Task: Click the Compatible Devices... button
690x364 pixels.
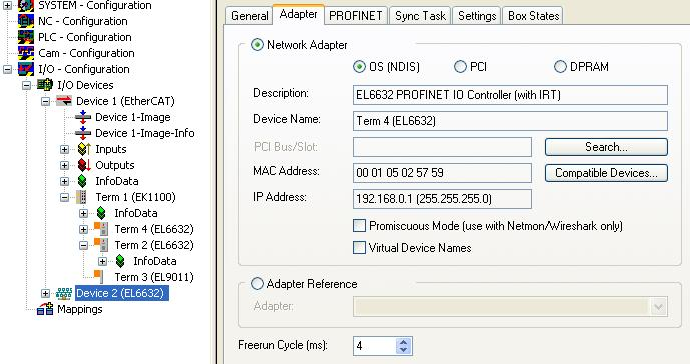Action: [606, 173]
